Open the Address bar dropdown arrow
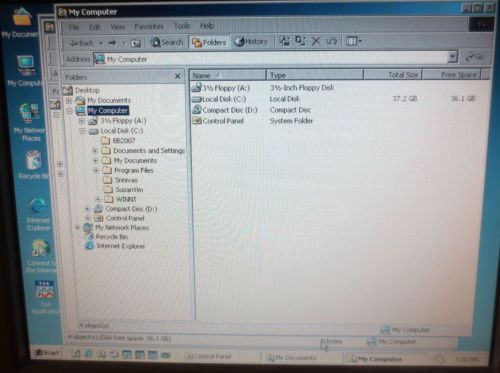 coord(452,57)
